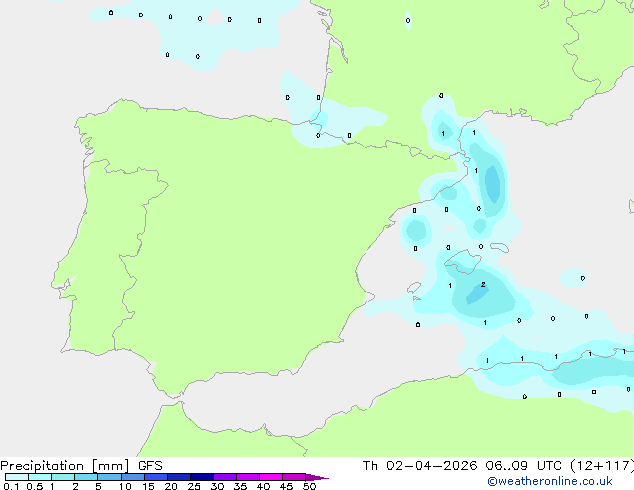Click the 0.5 to 1 mm legend swatch
Image resolution: width=634 pixels, height=490 pixels.
[40, 477]
